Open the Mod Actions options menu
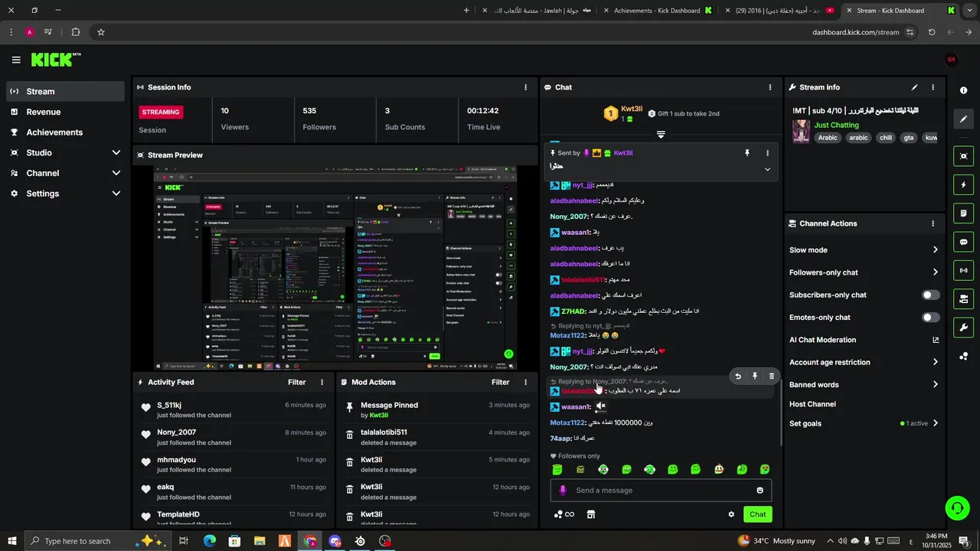The width and height of the screenshot is (980, 551). tap(525, 382)
